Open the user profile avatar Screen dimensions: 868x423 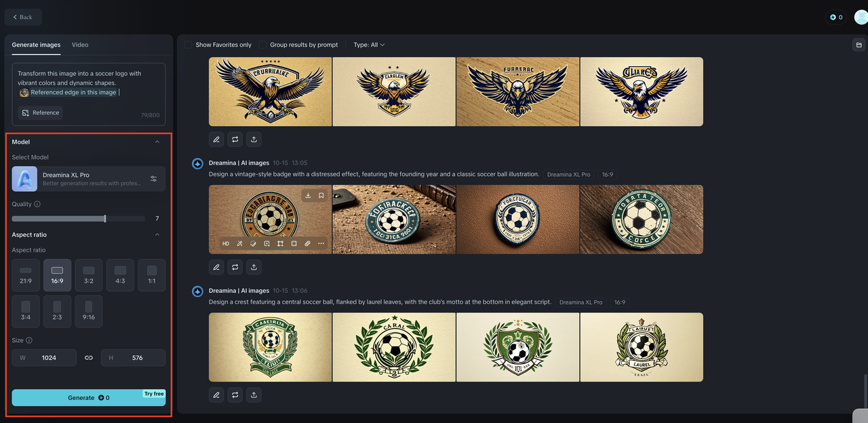point(861,17)
